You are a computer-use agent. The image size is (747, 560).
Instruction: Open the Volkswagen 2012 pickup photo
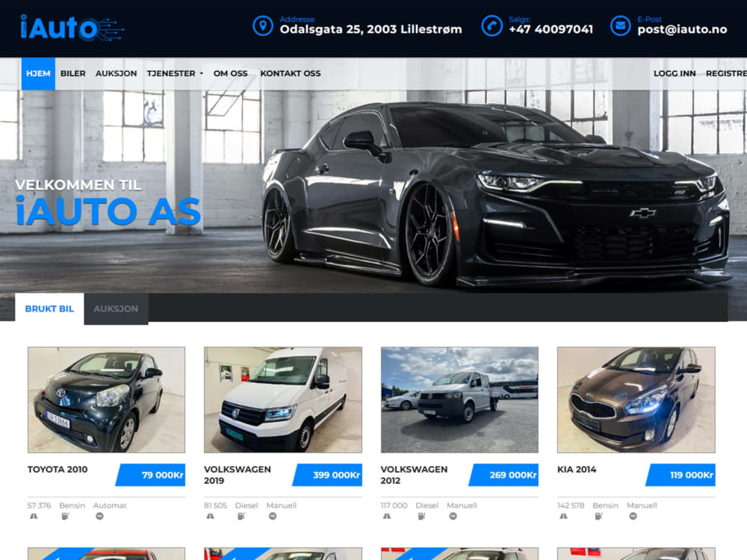(x=459, y=399)
